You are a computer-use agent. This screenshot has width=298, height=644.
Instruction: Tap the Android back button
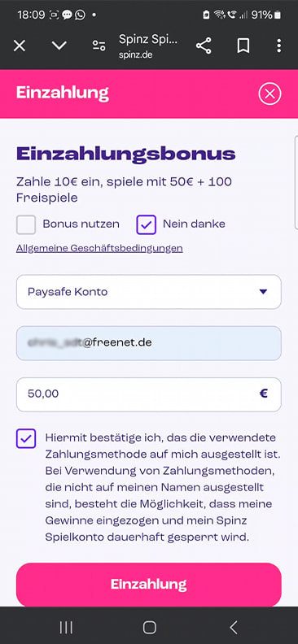point(233,627)
